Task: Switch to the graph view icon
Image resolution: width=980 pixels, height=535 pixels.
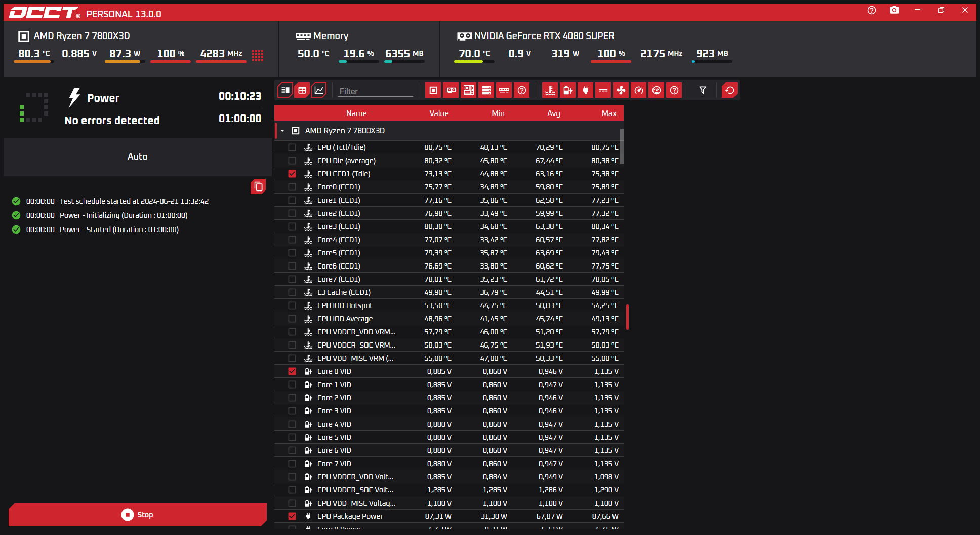Action: coord(319,90)
